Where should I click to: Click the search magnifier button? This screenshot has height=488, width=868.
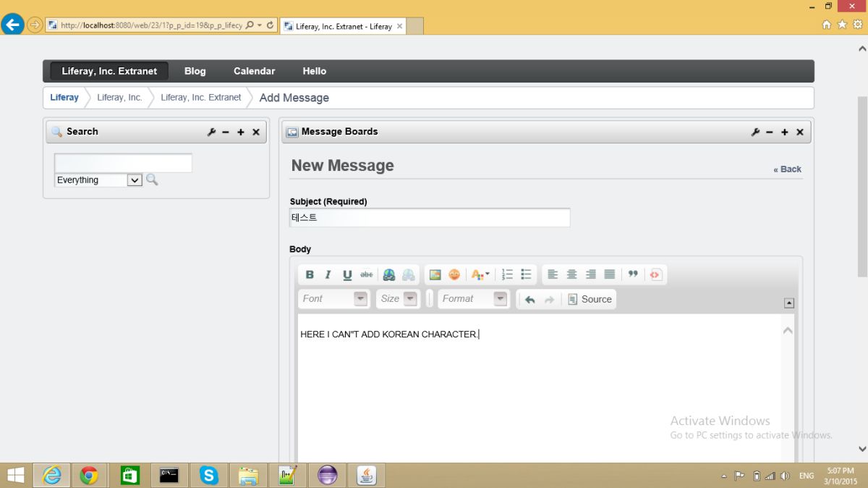[x=152, y=180]
